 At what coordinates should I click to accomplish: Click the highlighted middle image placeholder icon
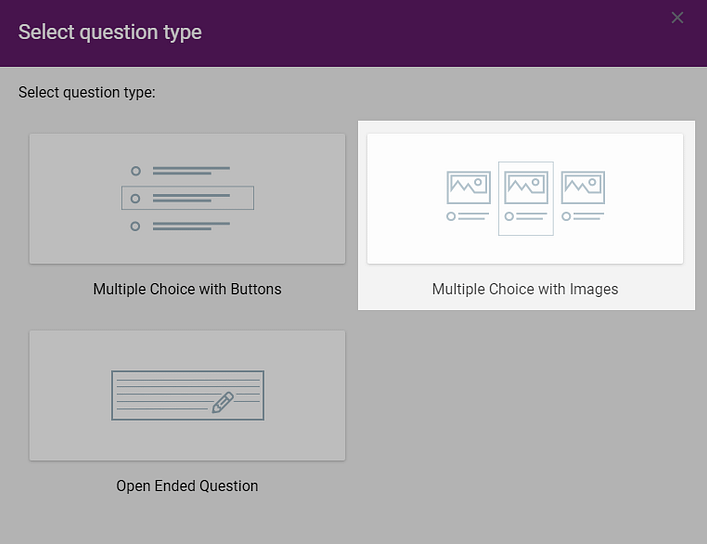click(x=526, y=187)
